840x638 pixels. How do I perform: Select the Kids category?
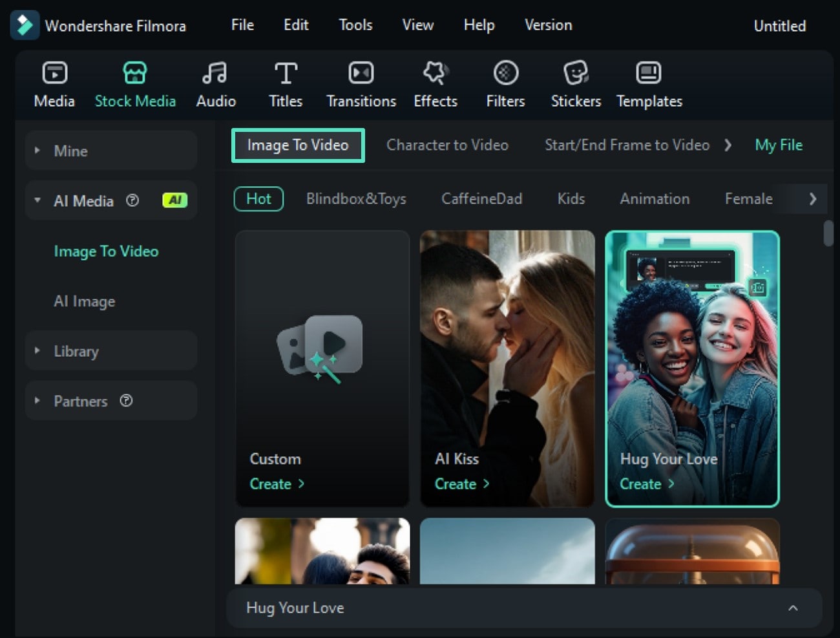coord(571,198)
